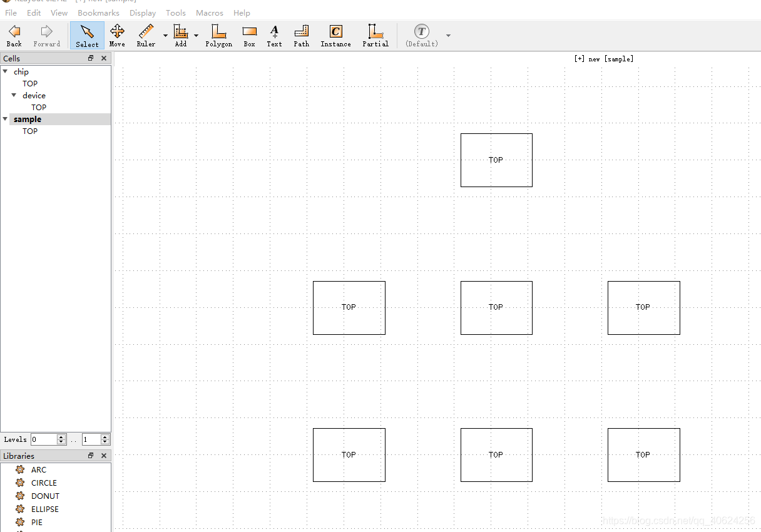Select the device cell in tree
This screenshot has height=532, width=761.
(34, 95)
